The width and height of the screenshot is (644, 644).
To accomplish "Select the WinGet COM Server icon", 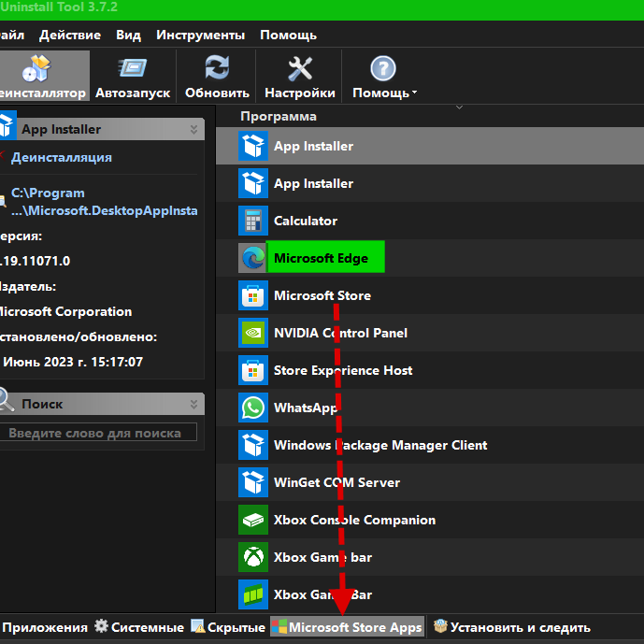I will [x=253, y=482].
